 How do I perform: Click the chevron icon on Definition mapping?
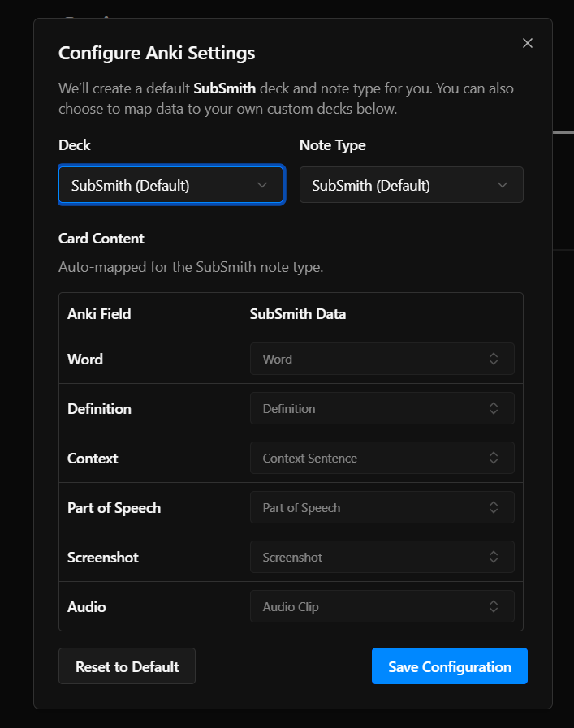[x=494, y=408]
